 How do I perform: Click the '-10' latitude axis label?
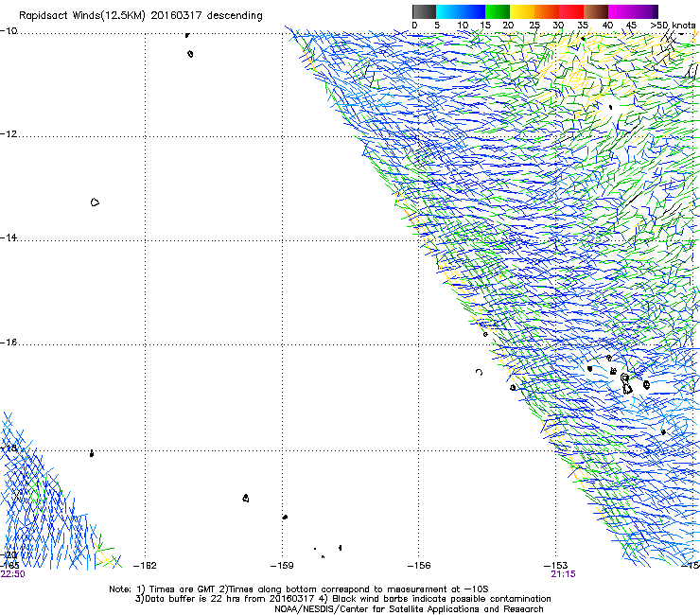pos(9,31)
